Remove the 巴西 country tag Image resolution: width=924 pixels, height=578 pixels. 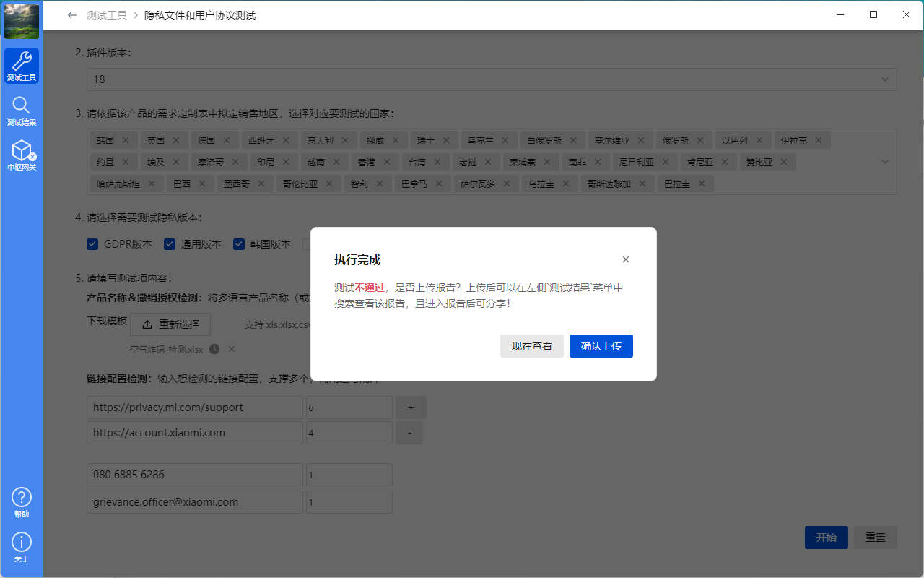(x=202, y=184)
